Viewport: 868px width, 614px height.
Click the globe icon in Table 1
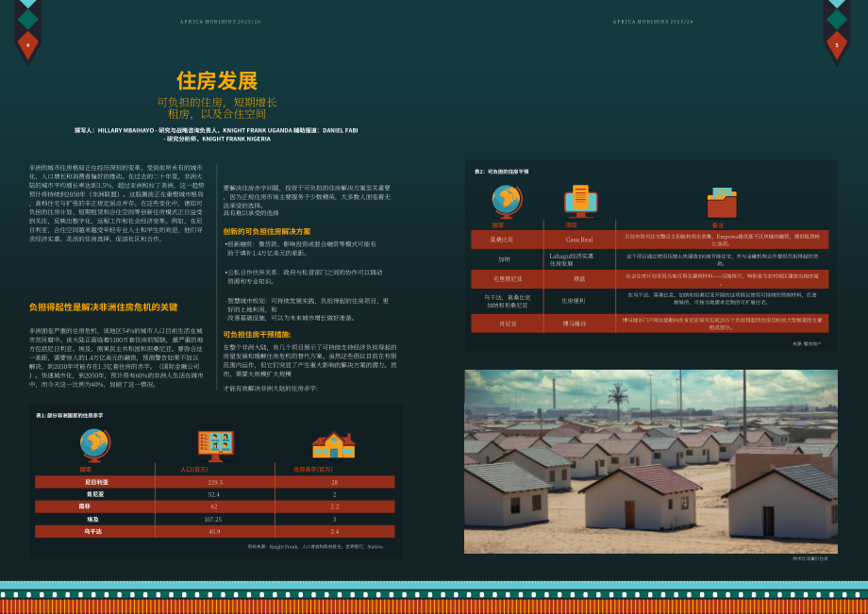(95, 445)
